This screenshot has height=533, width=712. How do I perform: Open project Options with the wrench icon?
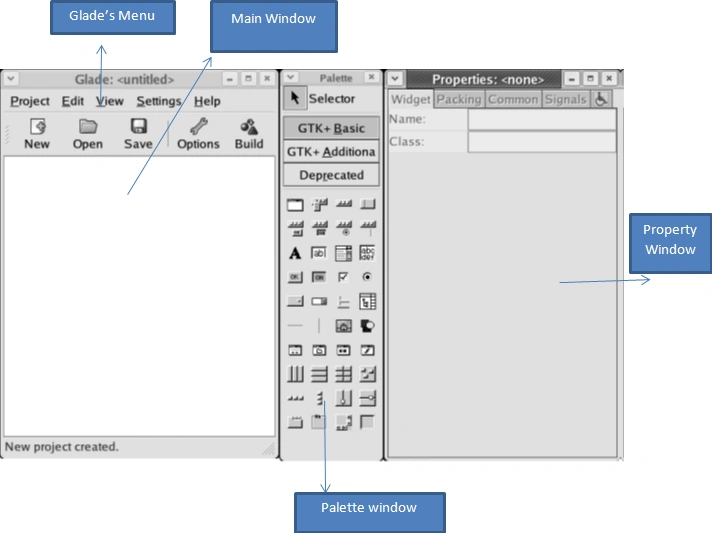tap(198, 127)
